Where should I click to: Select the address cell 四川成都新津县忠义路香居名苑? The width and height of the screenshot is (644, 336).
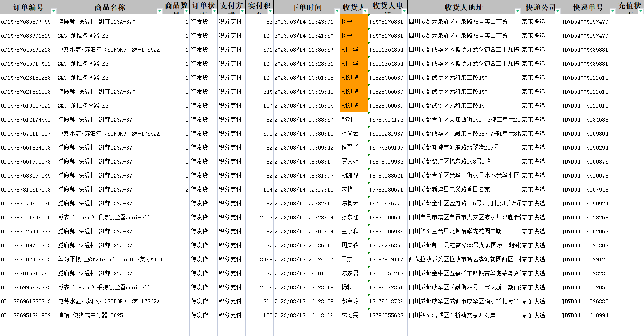pos(464,190)
